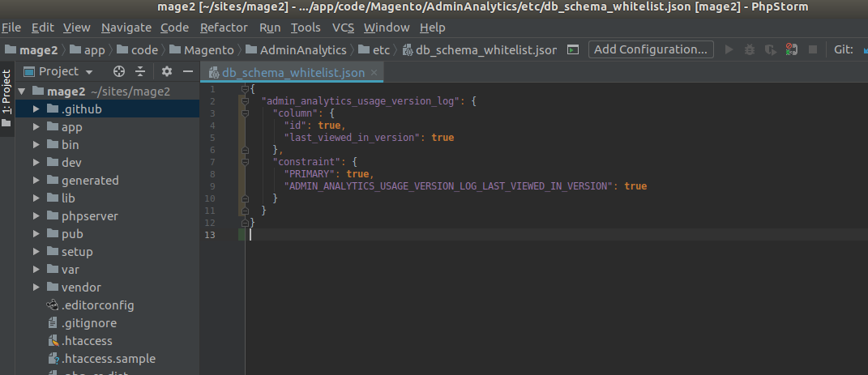868x375 pixels.
Task: Open the Edit menu
Action: tap(43, 27)
